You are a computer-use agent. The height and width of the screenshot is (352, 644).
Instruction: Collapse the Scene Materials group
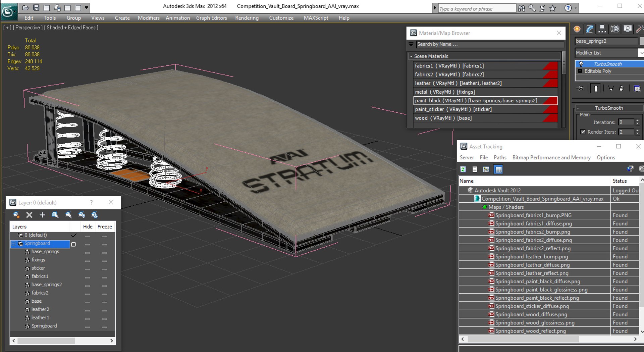coord(411,56)
